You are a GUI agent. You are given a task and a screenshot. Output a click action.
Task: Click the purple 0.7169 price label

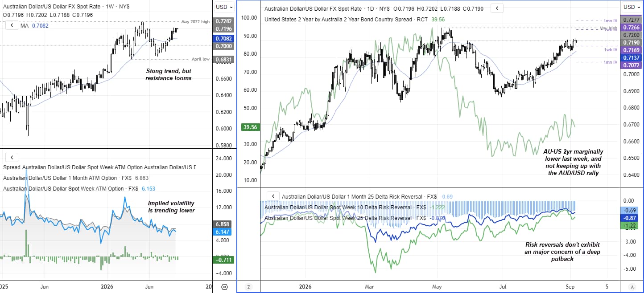pyautogui.click(x=631, y=50)
